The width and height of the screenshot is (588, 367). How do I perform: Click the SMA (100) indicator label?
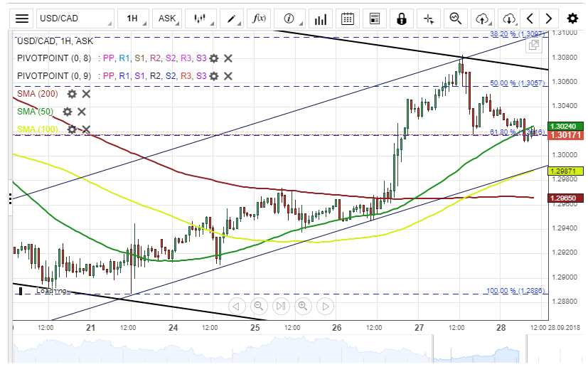pos(36,129)
